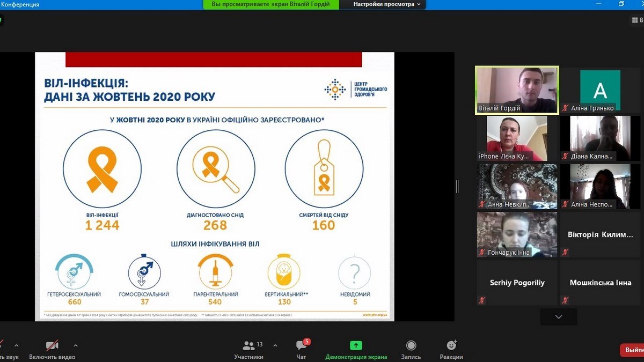
Task: Open the Participants panel icon
Action: [x=248, y=346]
